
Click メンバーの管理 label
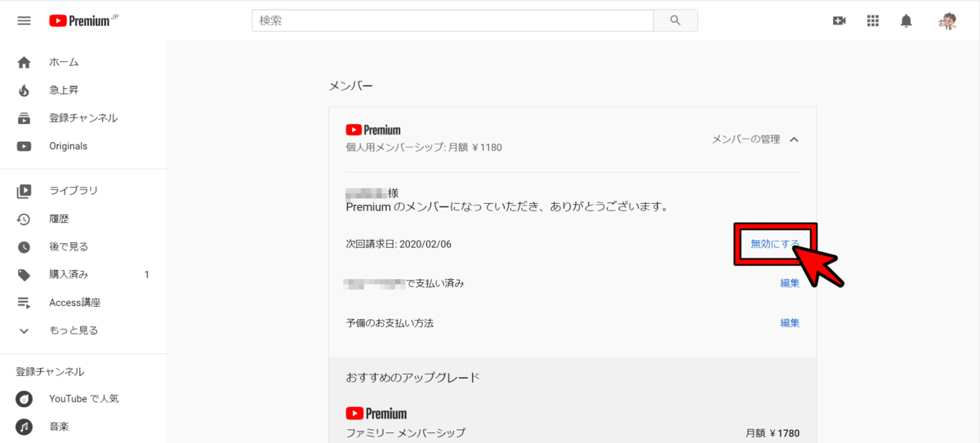pos(746,140)
